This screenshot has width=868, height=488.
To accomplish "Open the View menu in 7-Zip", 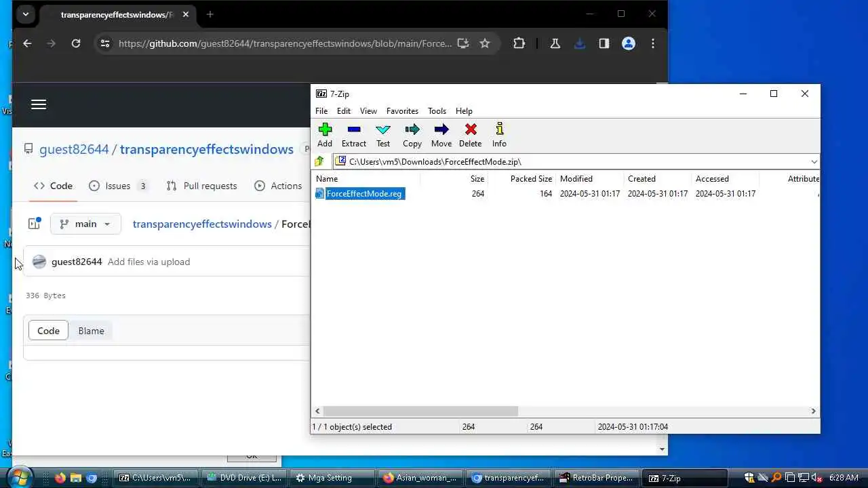I will pos(368,111).
